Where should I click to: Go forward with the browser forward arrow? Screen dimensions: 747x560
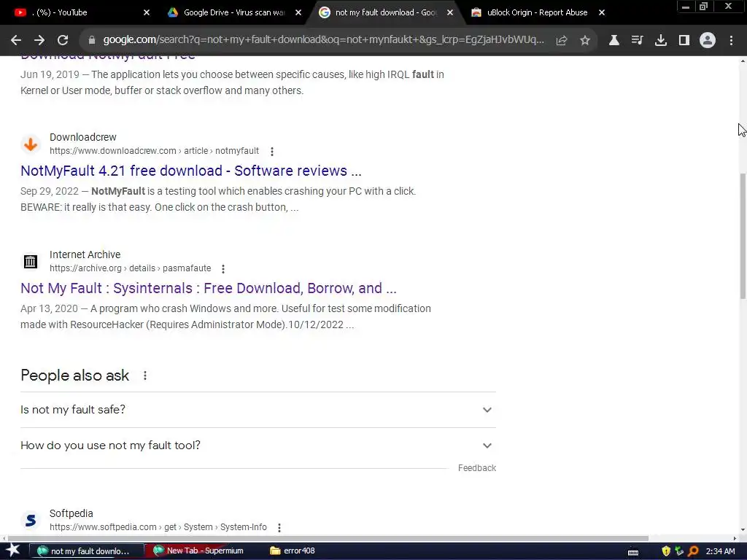(39, 41)
